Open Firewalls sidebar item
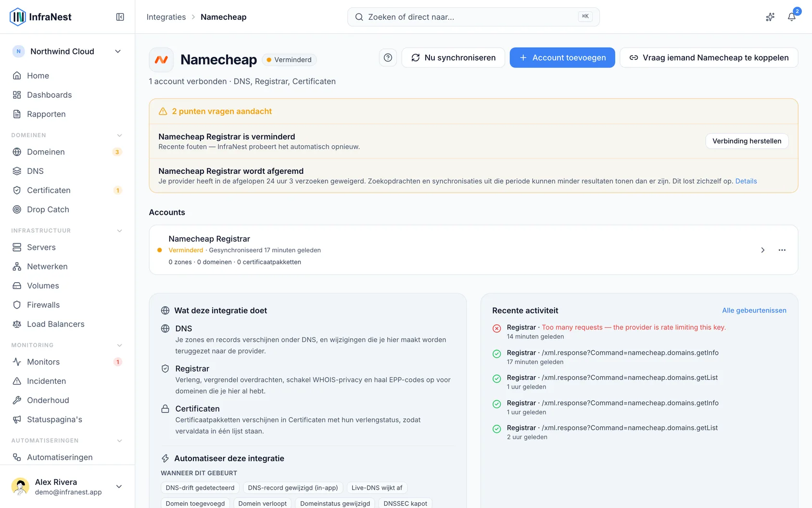Screen dimensions: 812x508 point(67,305)
